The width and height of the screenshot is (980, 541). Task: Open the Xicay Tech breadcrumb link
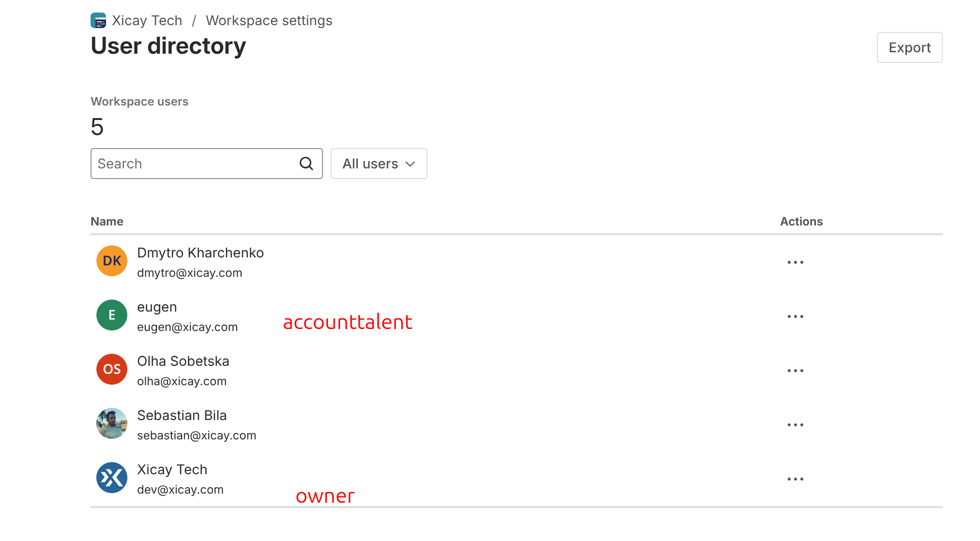147,20
